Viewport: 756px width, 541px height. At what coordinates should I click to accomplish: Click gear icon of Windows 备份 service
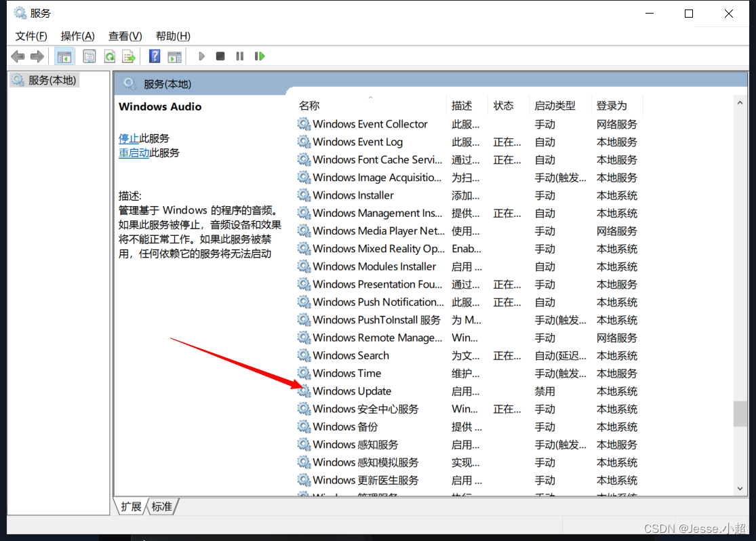click(304, 426)
